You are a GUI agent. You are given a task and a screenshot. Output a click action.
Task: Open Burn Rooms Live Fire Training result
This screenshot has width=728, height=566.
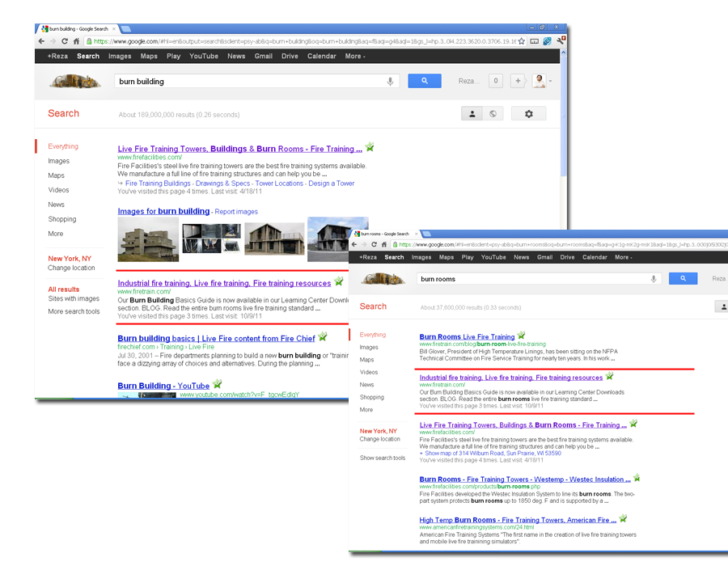pos(467,337)
